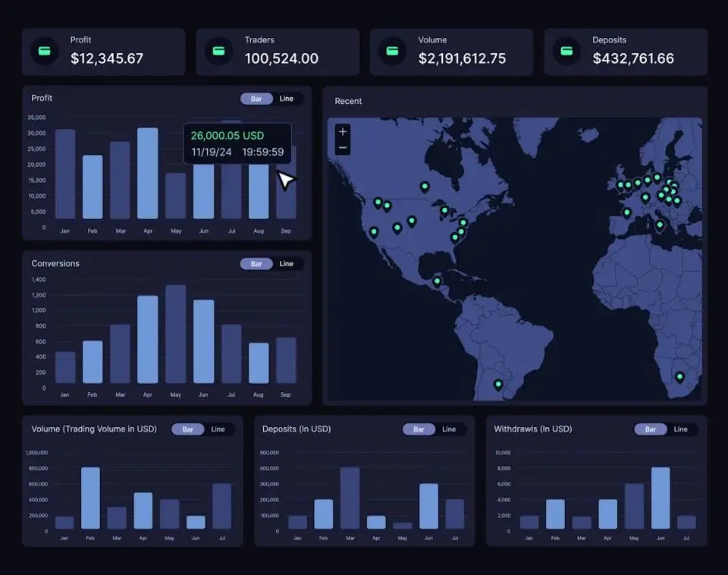Click the Jun bar in Withdrawls chart
Viewport: 728px width, 575px height.
click(x=661, y=498)
